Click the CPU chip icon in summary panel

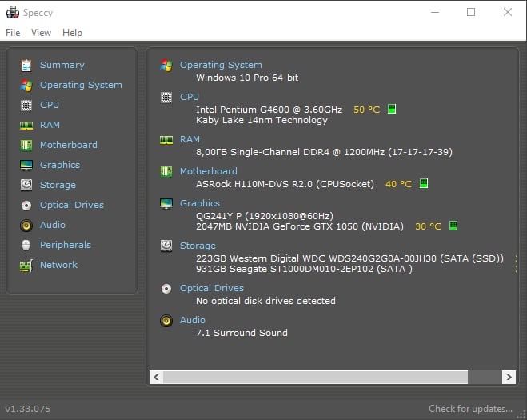click(166, 98)
